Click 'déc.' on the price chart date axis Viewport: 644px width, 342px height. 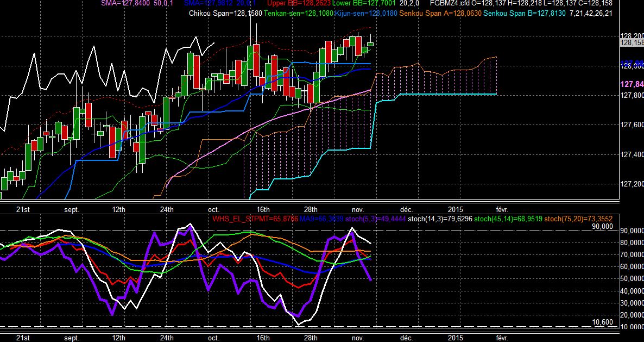point(407,210)
